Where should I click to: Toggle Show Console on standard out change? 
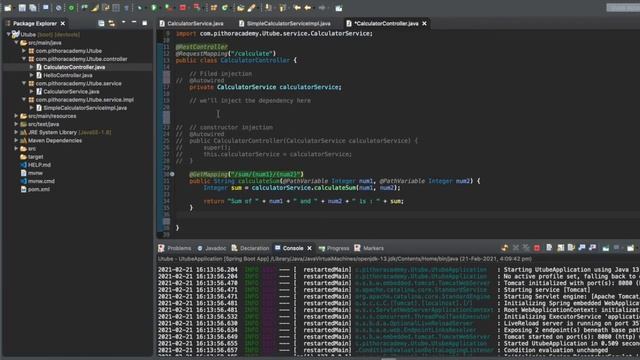(582, 248)
